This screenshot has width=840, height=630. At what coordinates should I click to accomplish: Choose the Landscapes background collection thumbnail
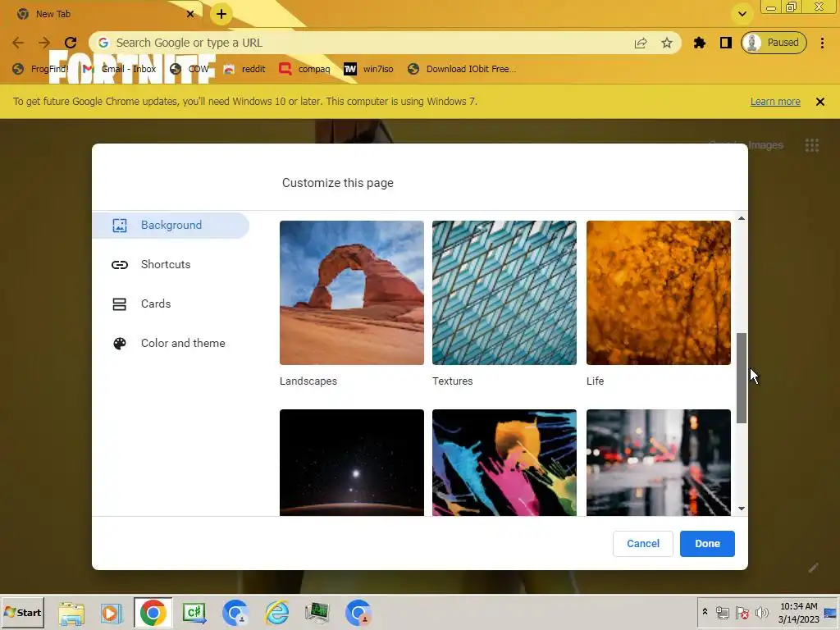coord(351,293)
